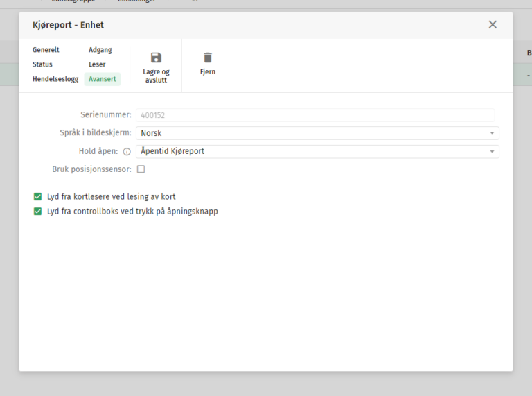The image size is (532, 396).
Task: Click the trash can Fjern icon
Action: 208,58
